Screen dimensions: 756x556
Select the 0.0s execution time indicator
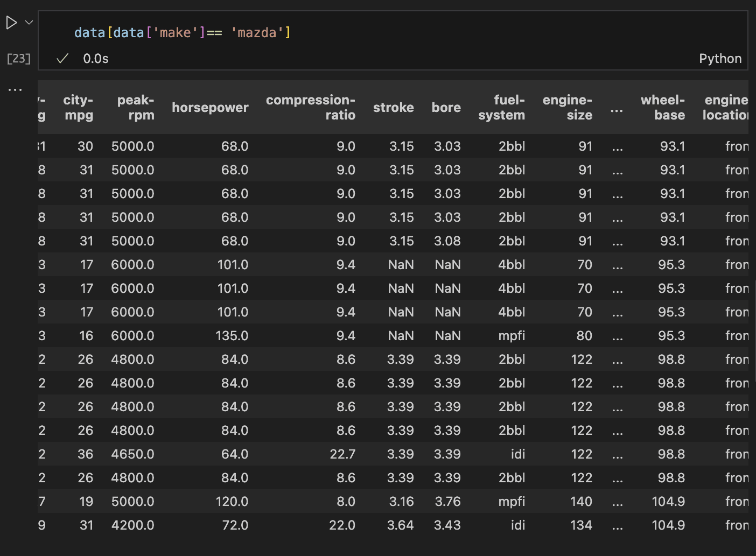point(95,59)
